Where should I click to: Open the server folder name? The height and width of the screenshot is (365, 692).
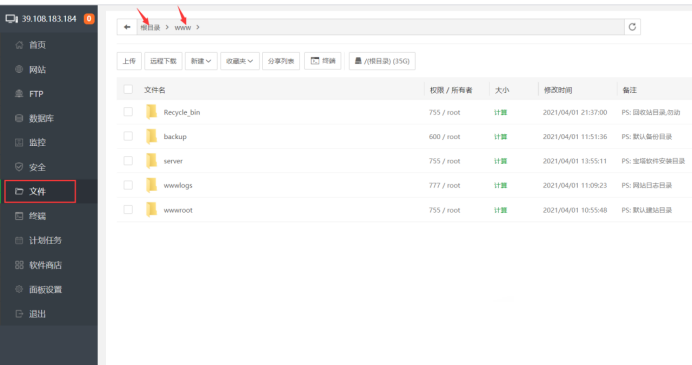[x=173, y=161]
